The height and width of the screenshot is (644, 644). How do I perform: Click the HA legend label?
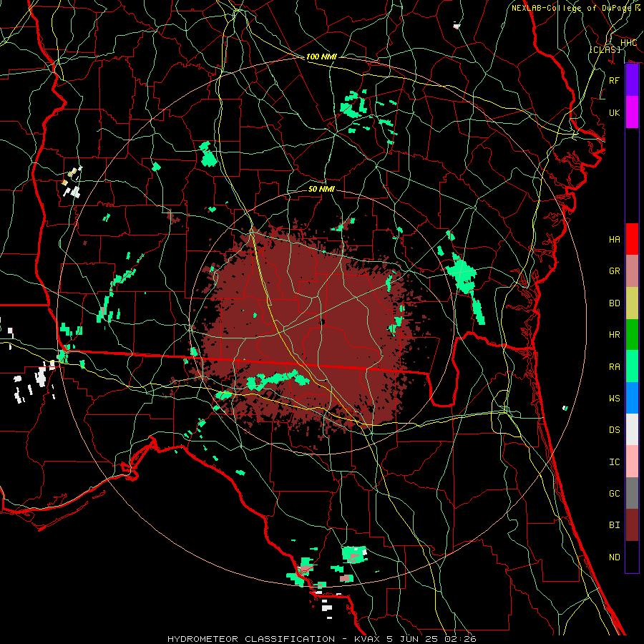click(x=615, y=239)
